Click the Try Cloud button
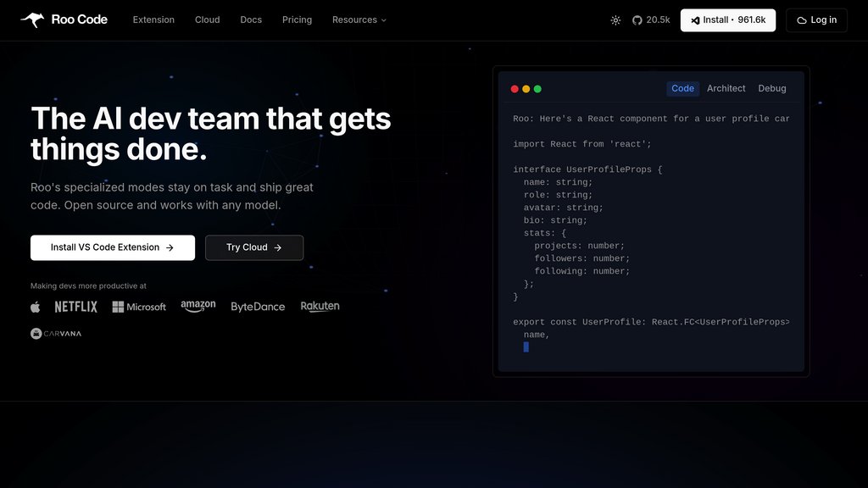This screenshot has height=488, width=868. pyautogui.click(x=254, y=247)
